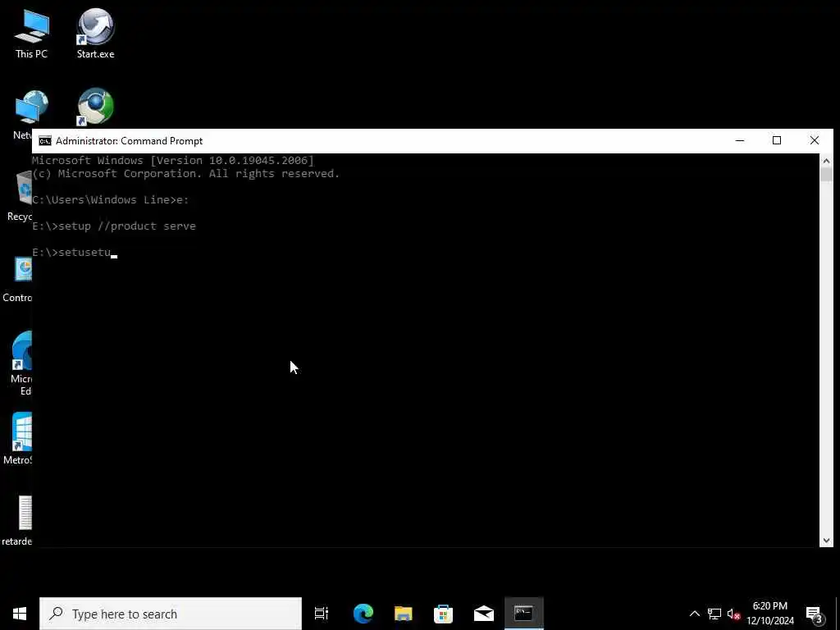Maximize the Command Prompt window

pyautogui.click(x=777, y=141)
